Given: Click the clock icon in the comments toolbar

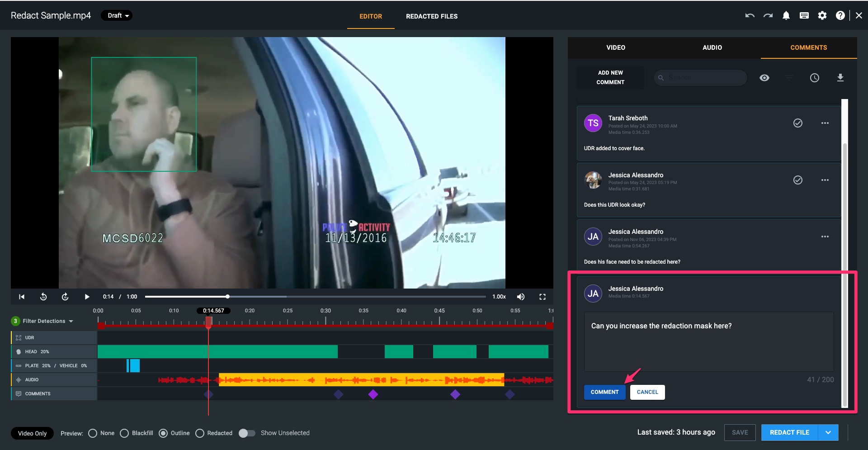Looking at the screenshot, I should point(814,78).
